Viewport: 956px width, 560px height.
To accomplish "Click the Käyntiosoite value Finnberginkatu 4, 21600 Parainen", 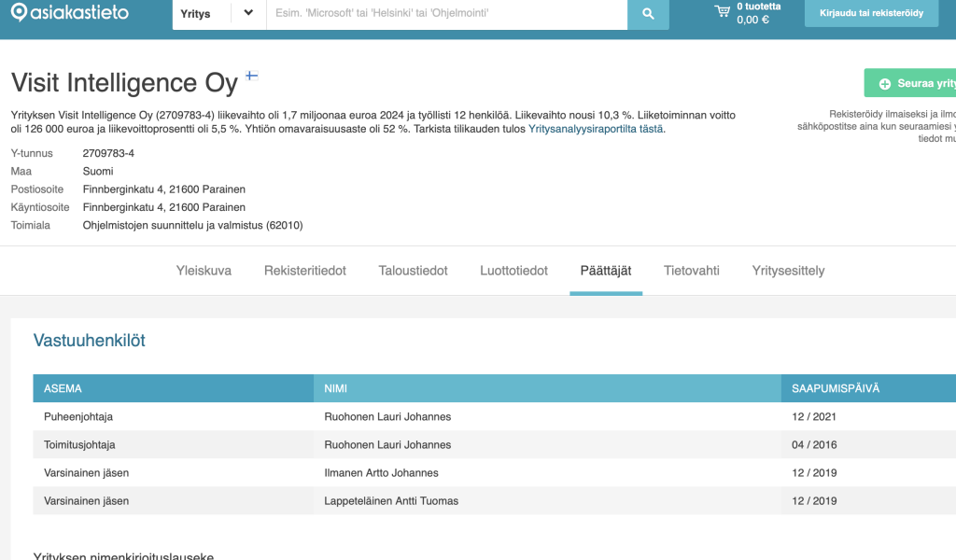I will pyautogui.click(x=164, y=207).
